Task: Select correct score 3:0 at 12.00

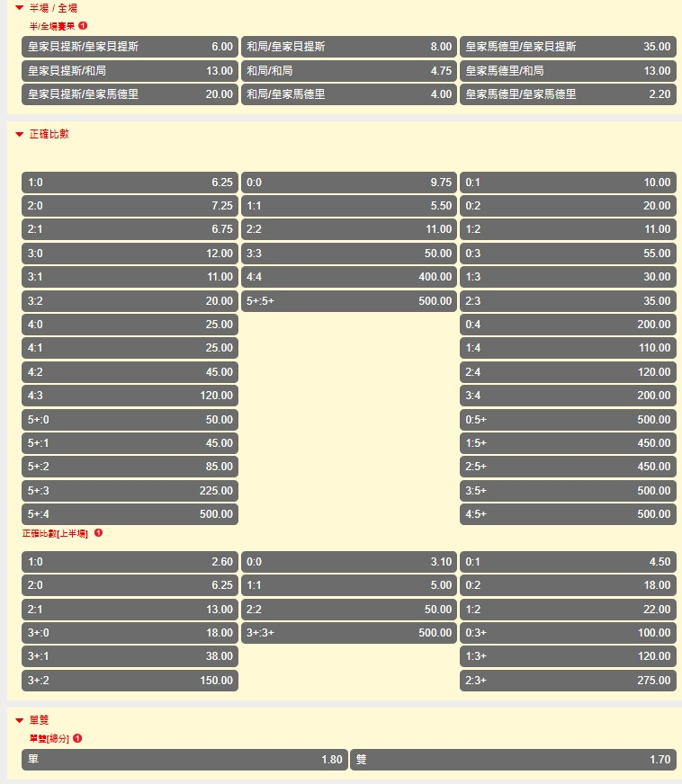Action: pyautogui.click(x=130, y=253)
